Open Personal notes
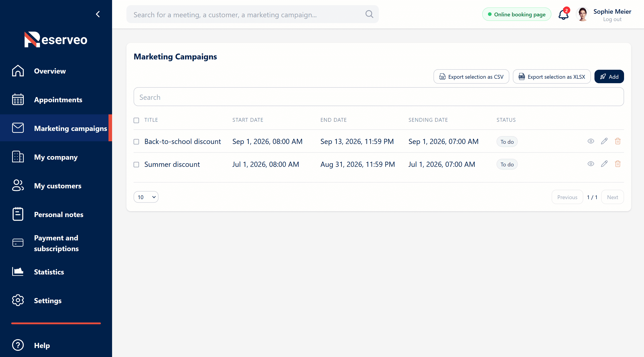This screenshot has width=644, height=357. 56,214
